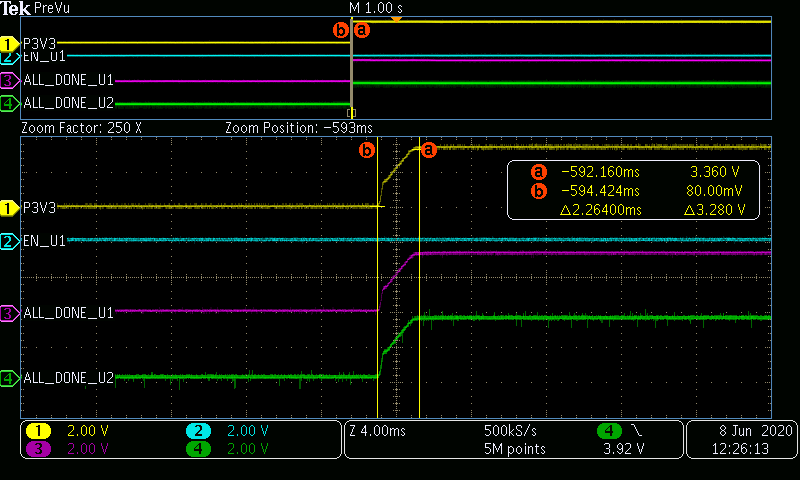Select channel 3 marker in overview window
800x480 pixels.
[9, 81]
